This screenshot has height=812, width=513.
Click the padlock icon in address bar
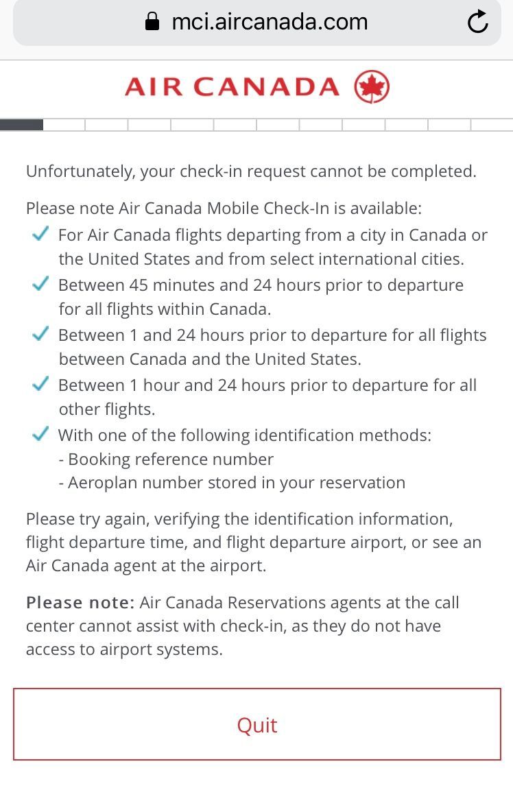(152, 22)
